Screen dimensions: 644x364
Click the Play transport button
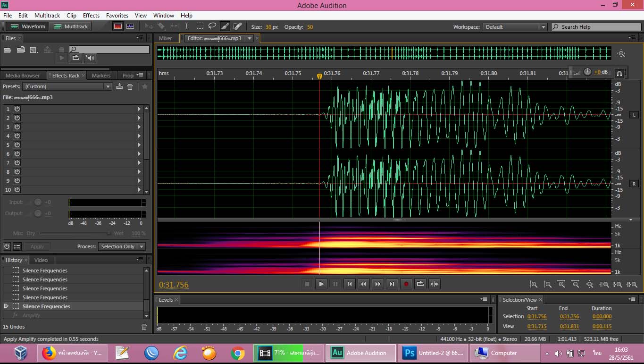[321, 284]
